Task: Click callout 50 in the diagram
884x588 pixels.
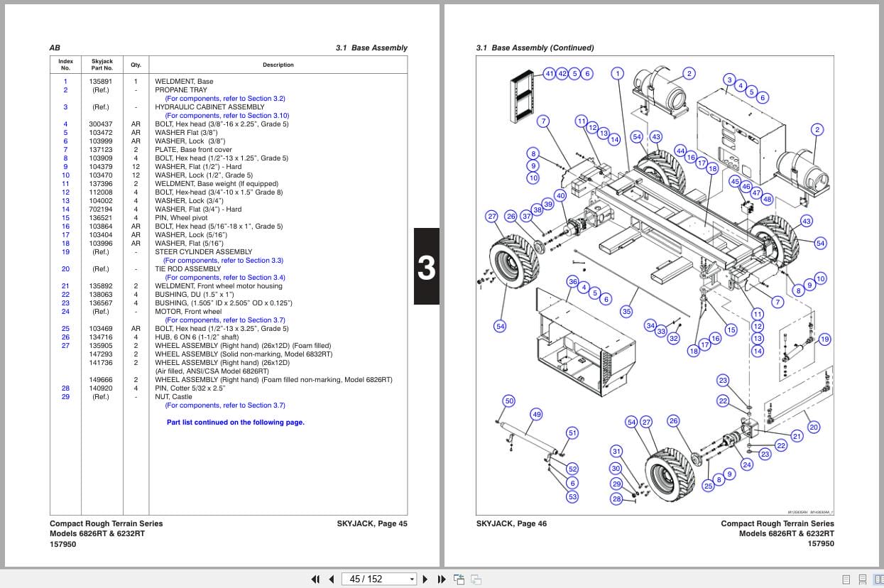Action: tap(509, 401)
